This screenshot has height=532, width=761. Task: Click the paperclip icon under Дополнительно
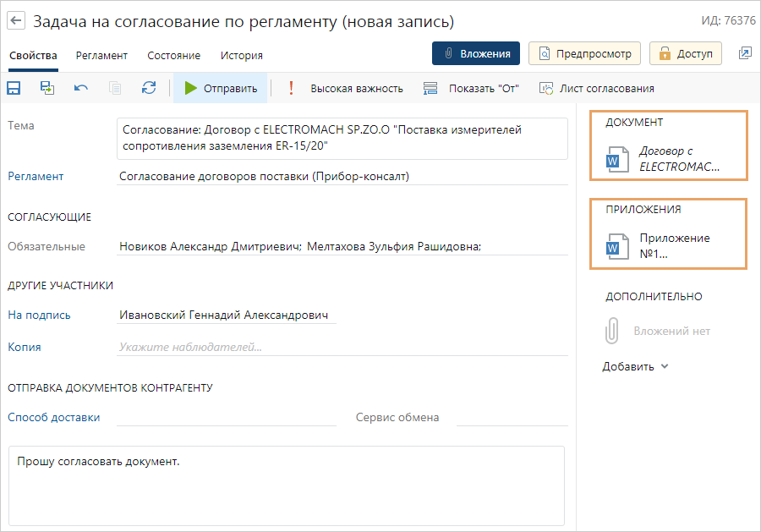coord(612,331)
